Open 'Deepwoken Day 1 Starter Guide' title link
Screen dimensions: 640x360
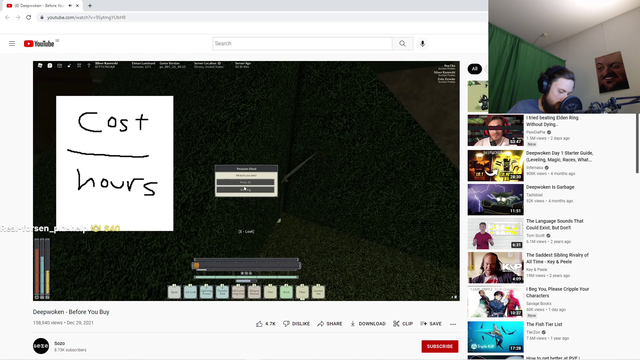[x=559, y=156]
